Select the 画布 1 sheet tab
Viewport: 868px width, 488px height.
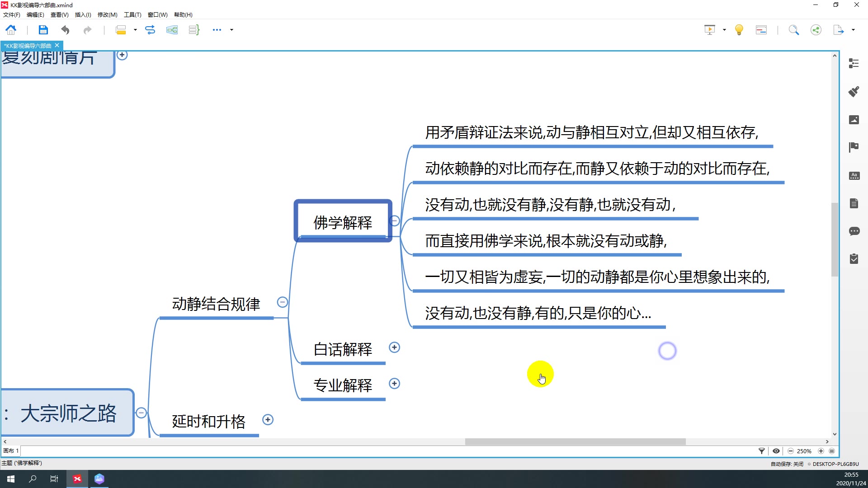tap(11, 451)
